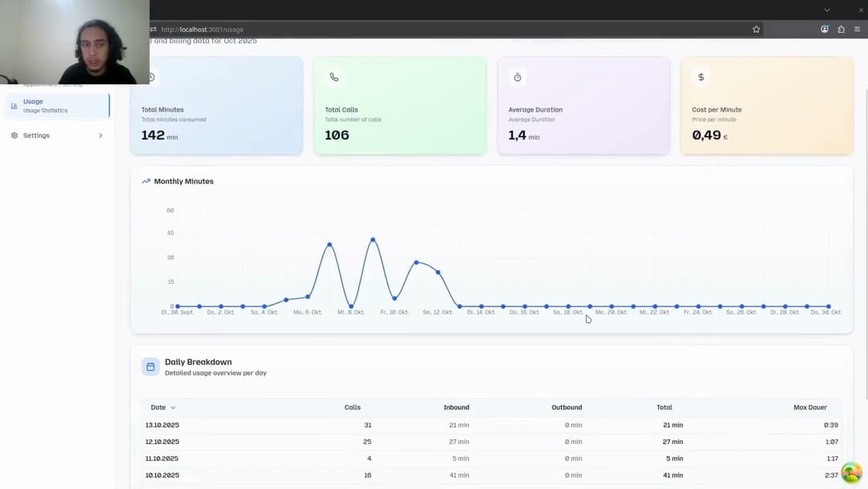Toggle sort order on the Date column

tap(173, 407)
